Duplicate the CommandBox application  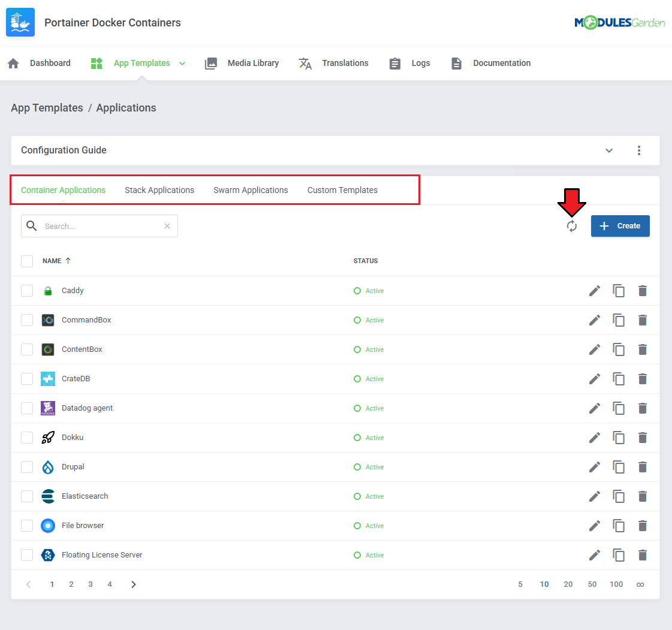point(619,320)
